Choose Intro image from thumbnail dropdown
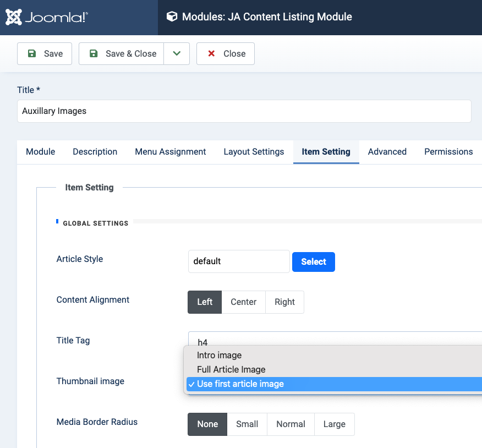This screenshot has height=448, width=482. pyautogui.click(x=220, y=355)
